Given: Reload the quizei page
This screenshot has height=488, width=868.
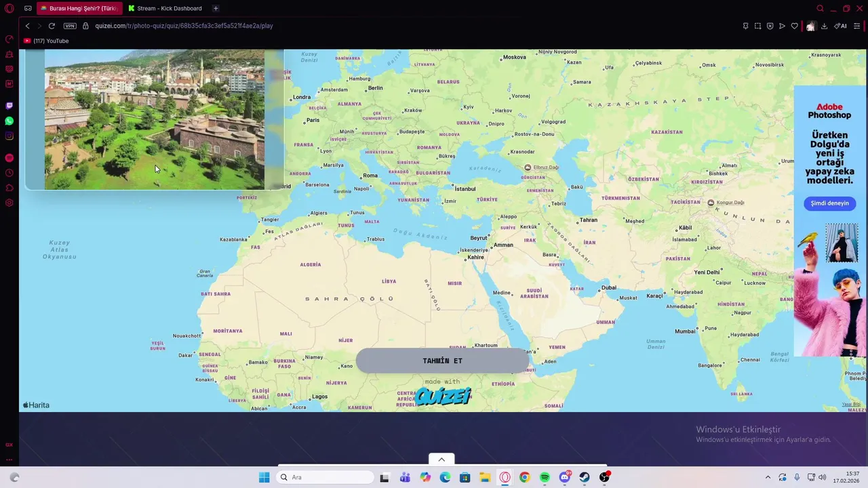Looking at the screenshot, I should 52,26.
